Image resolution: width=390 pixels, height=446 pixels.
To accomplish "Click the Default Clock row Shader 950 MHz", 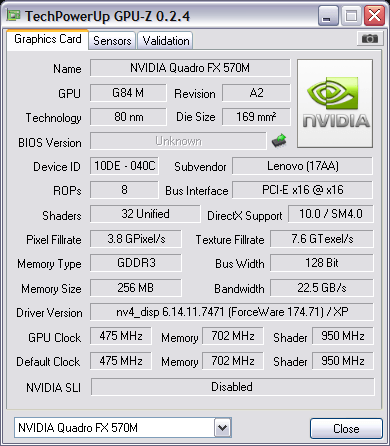I will [343, 361].
